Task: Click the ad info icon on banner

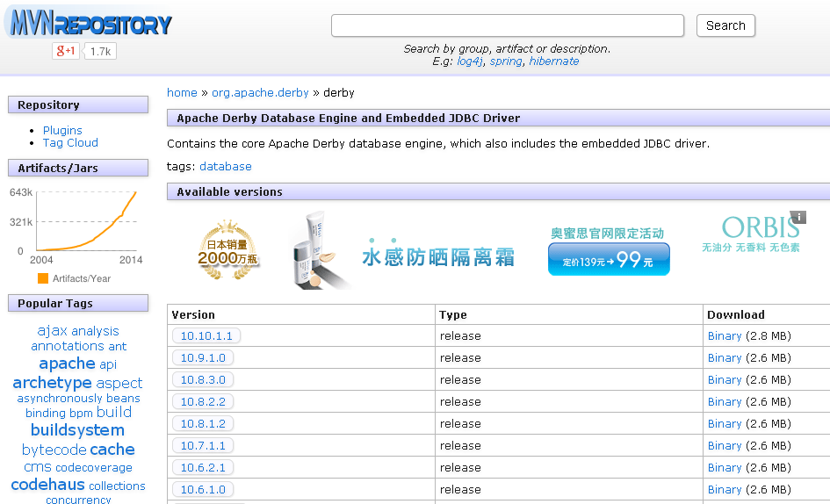Action: [x=798, y=217]
